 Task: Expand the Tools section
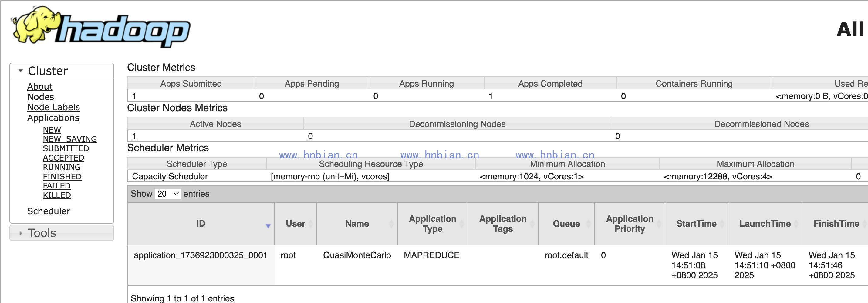[x=62, y=233]
